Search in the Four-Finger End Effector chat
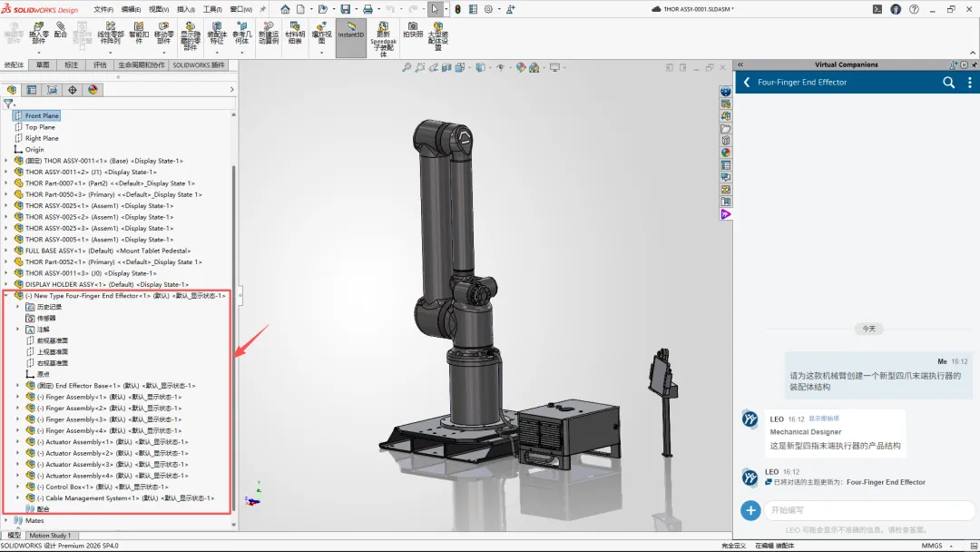This screenshot has height=552, width=980. [948, 82]
